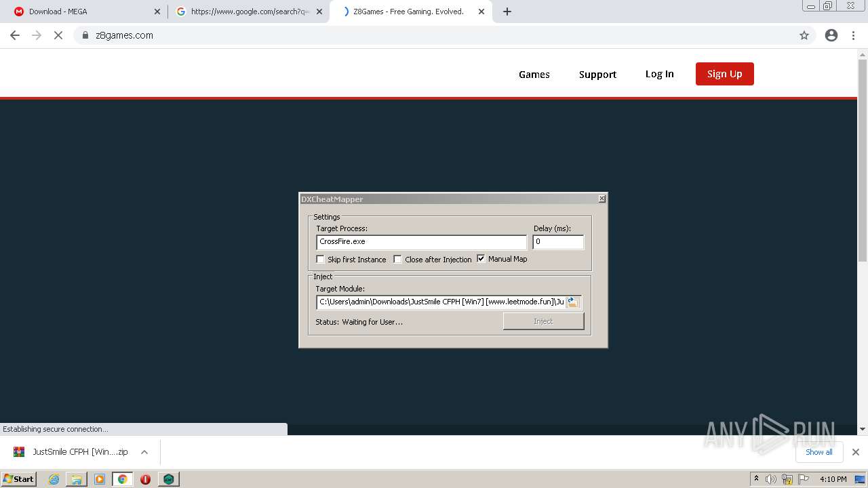Open network tray icon
Image resolution: width=868 pixels, height=488 pixels.
click(x=787, y=479)
